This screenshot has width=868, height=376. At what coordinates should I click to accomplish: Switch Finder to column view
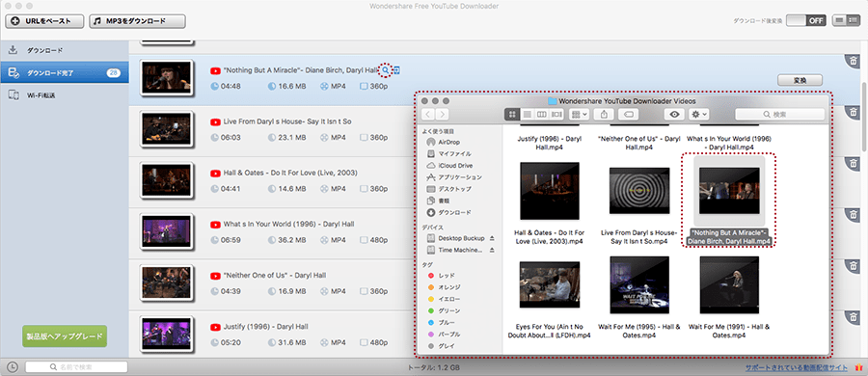click(x=542, y=114)
